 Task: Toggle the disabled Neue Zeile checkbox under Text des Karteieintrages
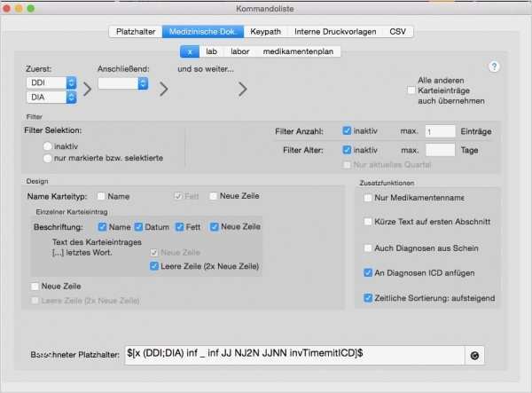point(154,253)
